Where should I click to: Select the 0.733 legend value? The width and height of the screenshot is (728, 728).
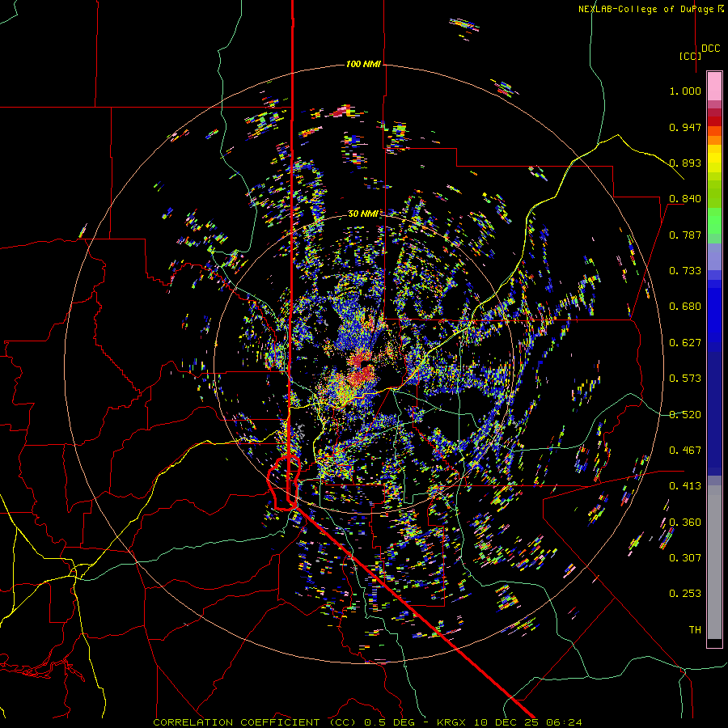pyautogui.click(x=685, y=271)
